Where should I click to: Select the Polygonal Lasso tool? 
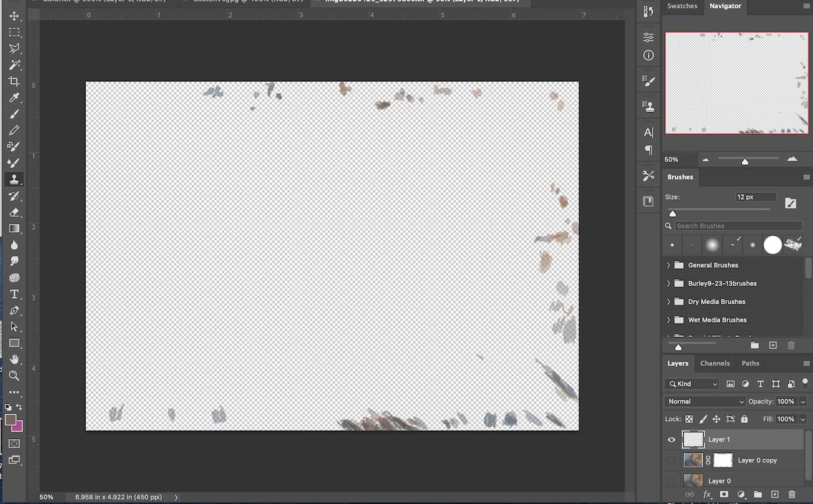click(14, 49)
